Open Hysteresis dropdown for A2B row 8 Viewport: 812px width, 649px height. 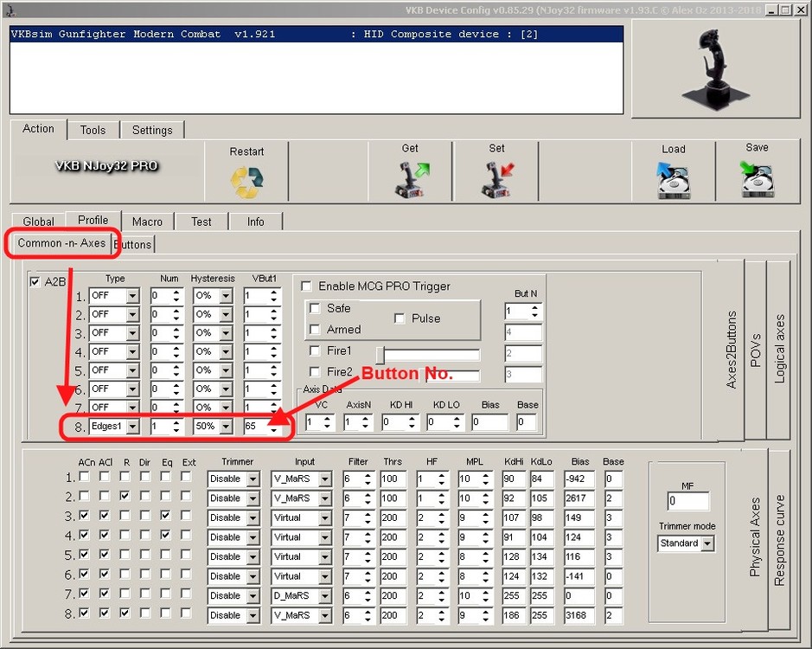[227, 426]
